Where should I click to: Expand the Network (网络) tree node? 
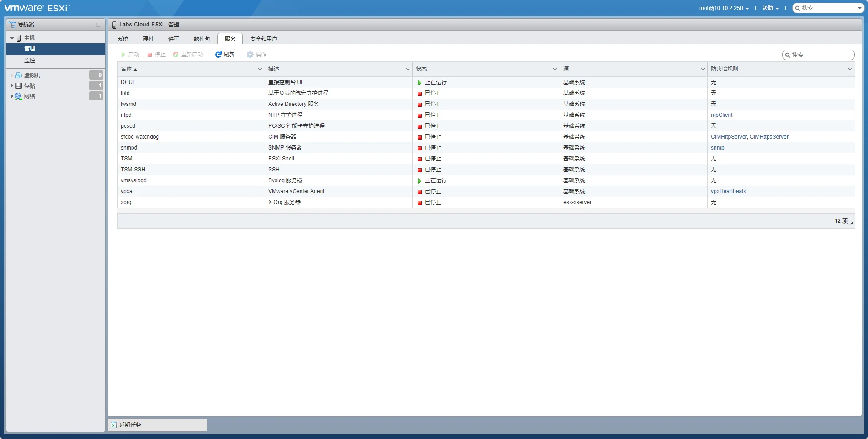click(x=12, y=96)
